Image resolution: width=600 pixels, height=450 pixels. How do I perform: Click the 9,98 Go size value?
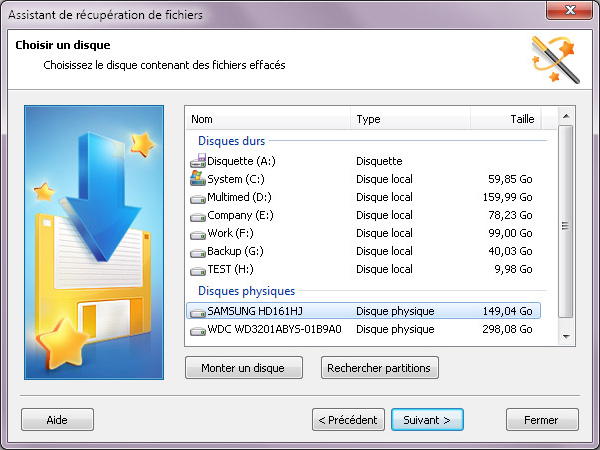(513, 269)
